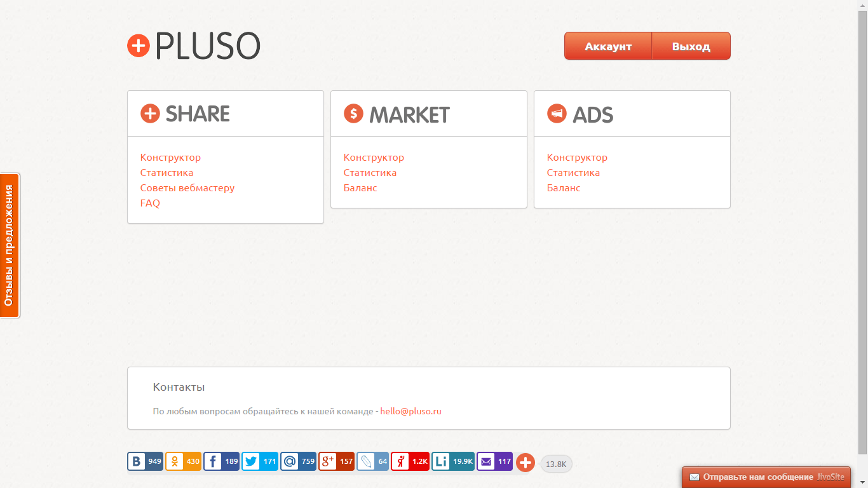Open Статистика under SHARE
This screenshot has width=868, height=488.
tap(166, 173)
